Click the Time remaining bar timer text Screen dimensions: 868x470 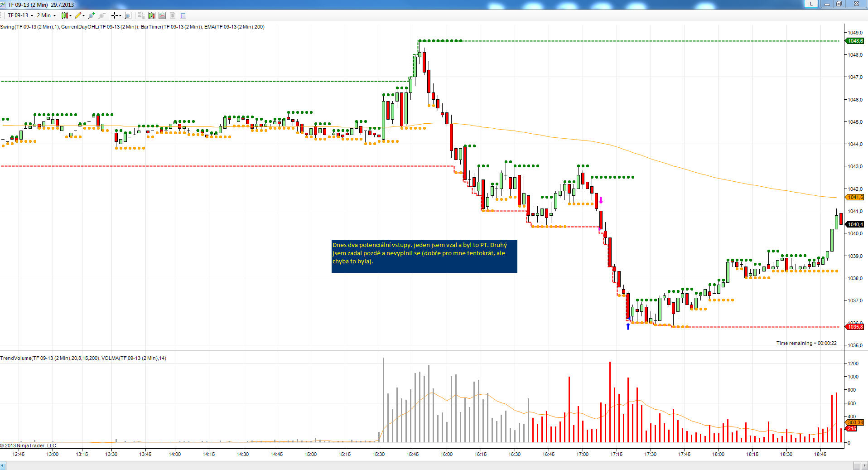pos(806,343)
